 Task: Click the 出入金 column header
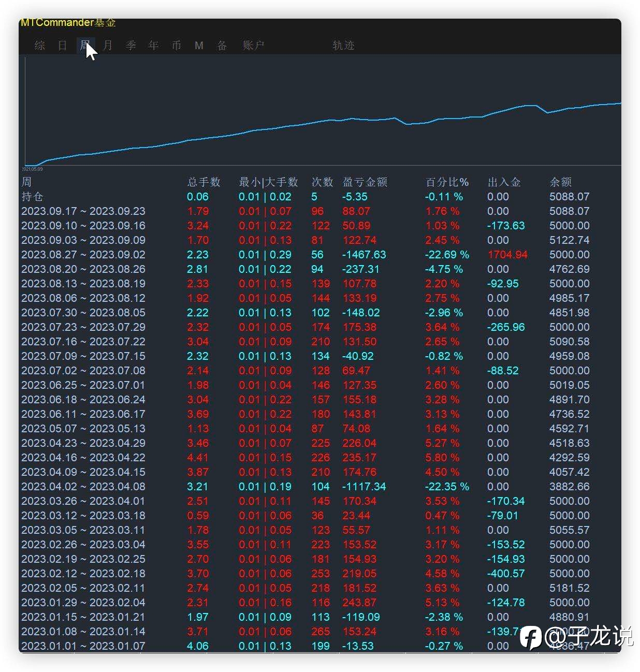[504, 182]
